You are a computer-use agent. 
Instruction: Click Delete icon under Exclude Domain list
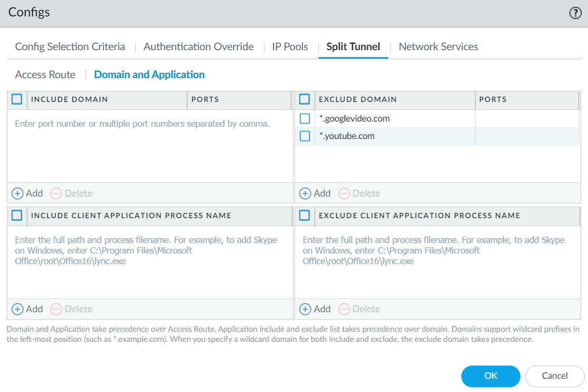[x=344, y=193]
